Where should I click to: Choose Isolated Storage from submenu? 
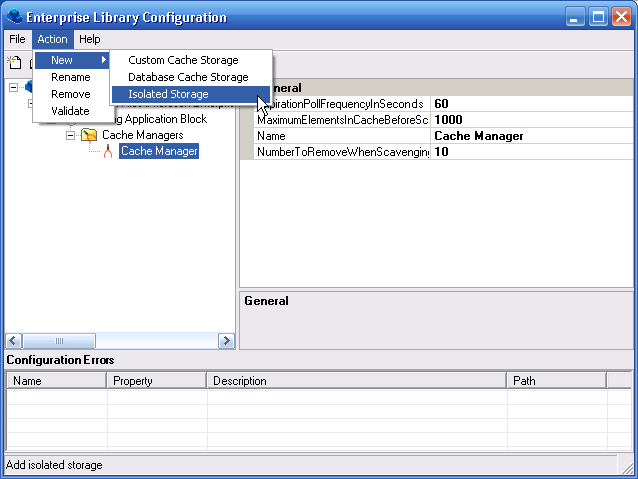pos(168,94)
